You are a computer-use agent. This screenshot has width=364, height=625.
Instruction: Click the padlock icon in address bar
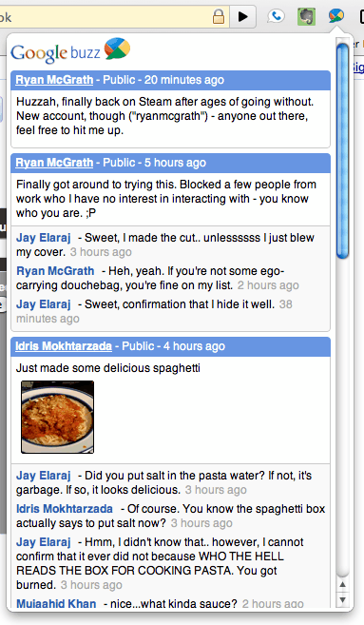[x=219, y=17]
